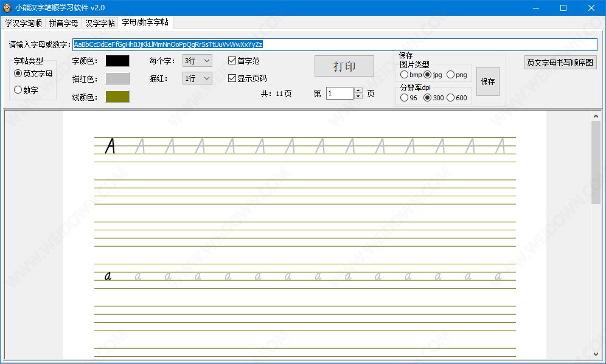Open 英文字母书写顺序图 button
Image resolution: width=606 pixels, height=364 pixels.
560,63
